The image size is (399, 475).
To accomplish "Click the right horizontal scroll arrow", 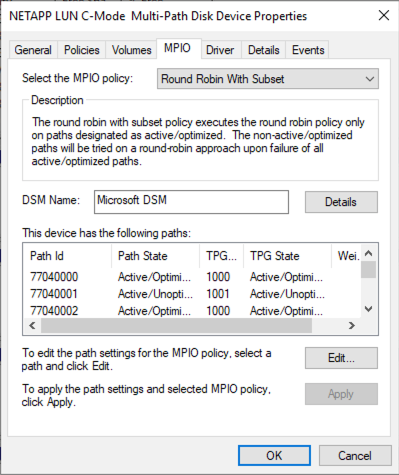I will point(352,325).
